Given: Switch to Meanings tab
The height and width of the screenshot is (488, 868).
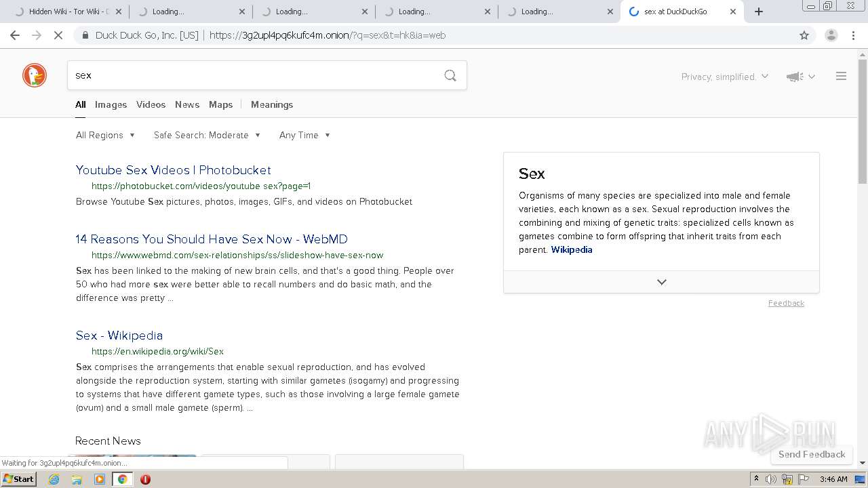Looking at the screenshot, I should [x=272, y=104].
